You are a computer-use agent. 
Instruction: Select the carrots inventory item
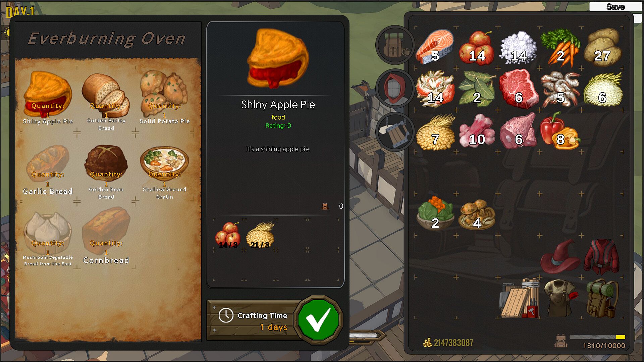tap(561, 47)
